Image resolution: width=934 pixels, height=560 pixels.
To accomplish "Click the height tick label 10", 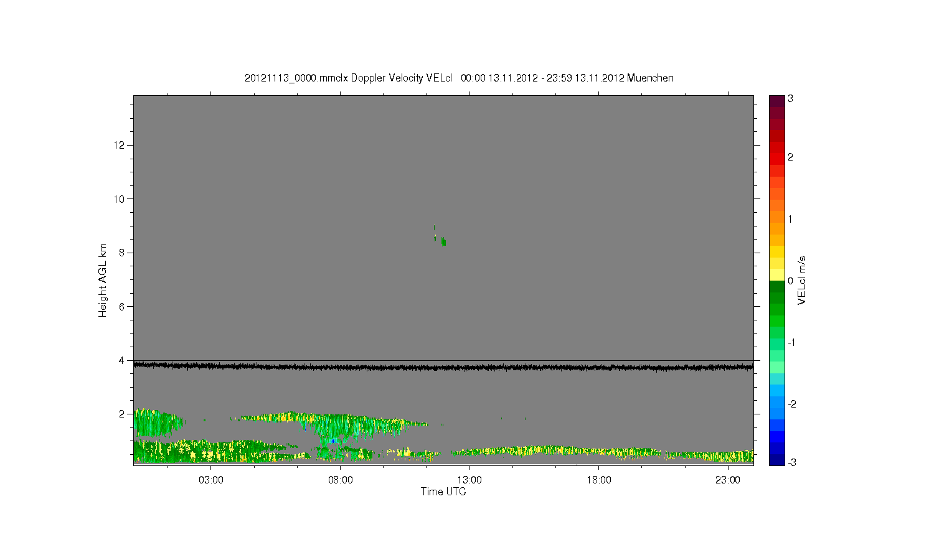I will [120, 199].
